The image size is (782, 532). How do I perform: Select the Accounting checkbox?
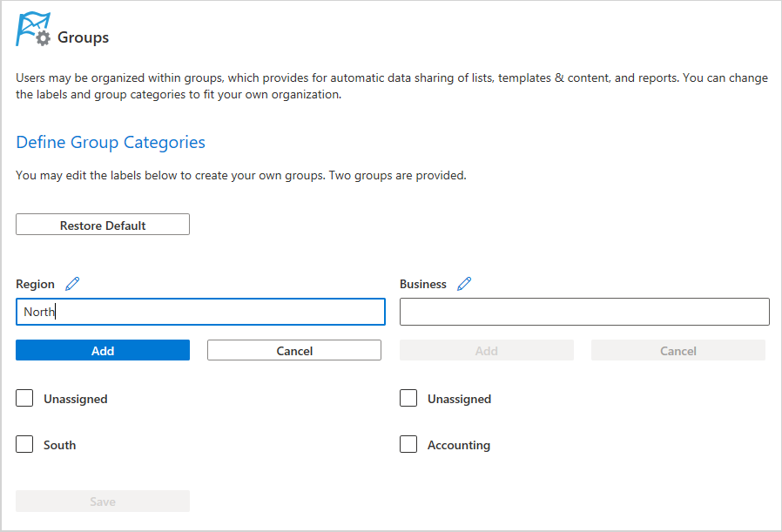coord(408,445)
